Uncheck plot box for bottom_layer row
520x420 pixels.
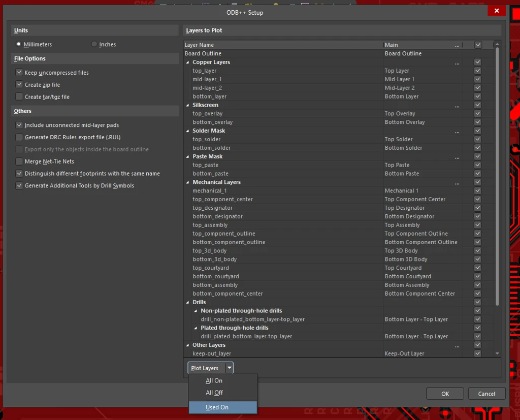point(477,96)
